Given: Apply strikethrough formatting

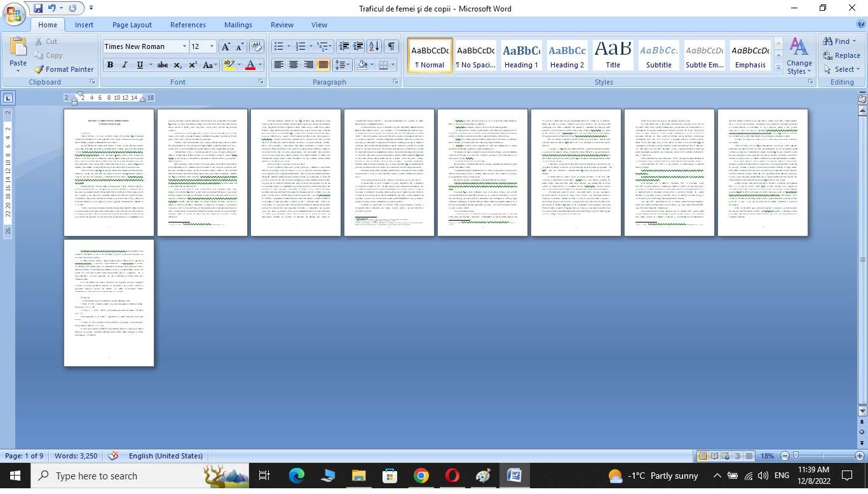Looking at the screenshot, I should pos(163,65).
